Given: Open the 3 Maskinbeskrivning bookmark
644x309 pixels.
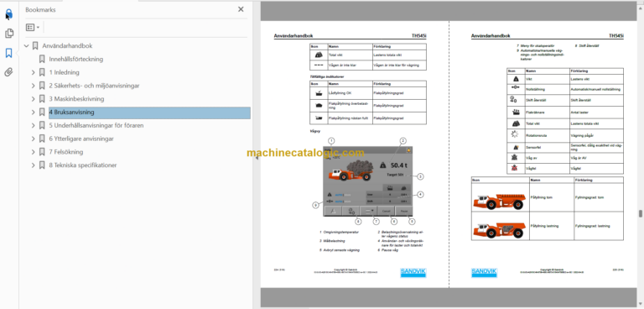Looking at the screenshot, I should (76, 99).
